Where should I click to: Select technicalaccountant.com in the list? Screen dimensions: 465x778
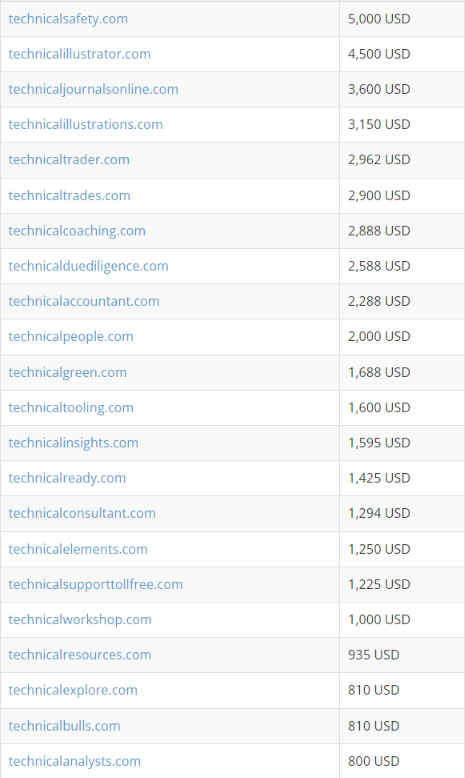tap(84, 301)
